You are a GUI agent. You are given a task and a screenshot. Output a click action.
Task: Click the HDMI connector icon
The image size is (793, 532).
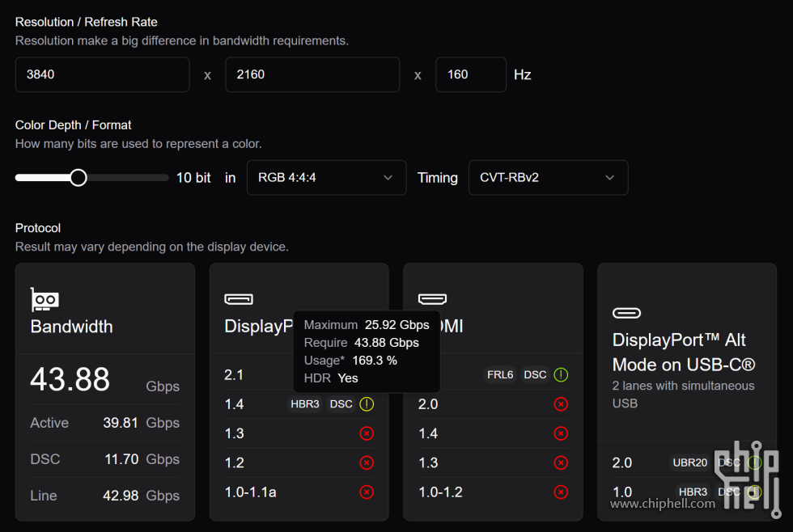432,299
